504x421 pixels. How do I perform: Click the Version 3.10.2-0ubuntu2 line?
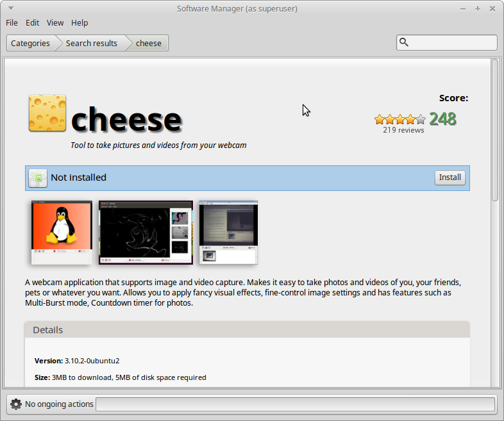coord(77,361)
